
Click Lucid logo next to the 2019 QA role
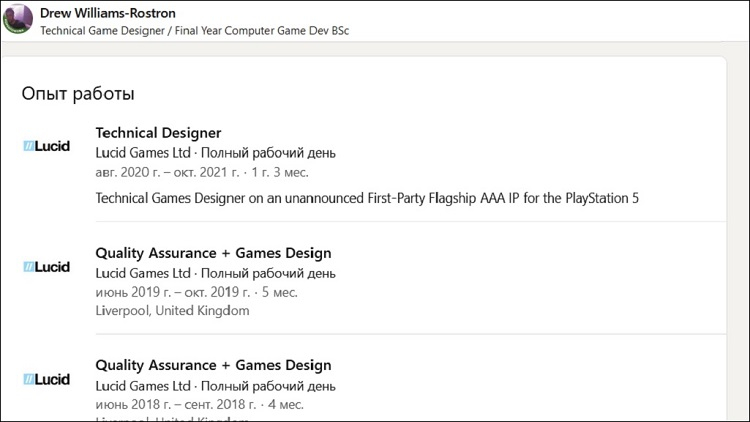pyautogui.click(x=46, y=267)
